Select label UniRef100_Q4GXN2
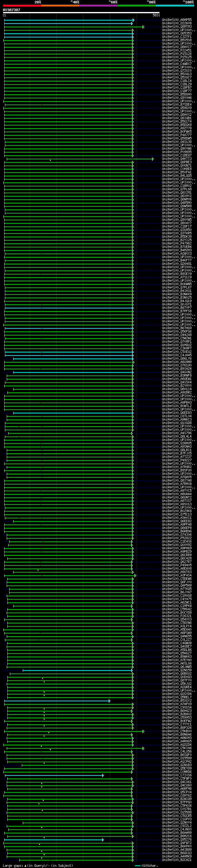The image size is (197, 868). click(177, 372)
